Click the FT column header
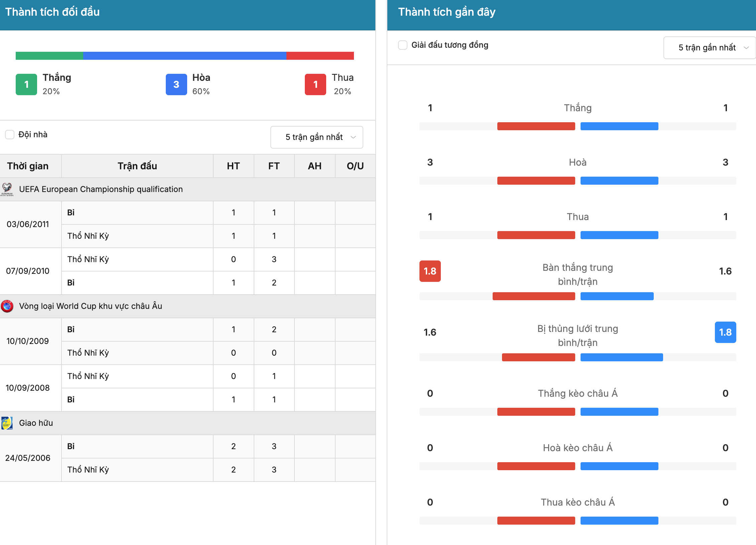The width and height of the screenshot is (756, 545). click(274, 166)
